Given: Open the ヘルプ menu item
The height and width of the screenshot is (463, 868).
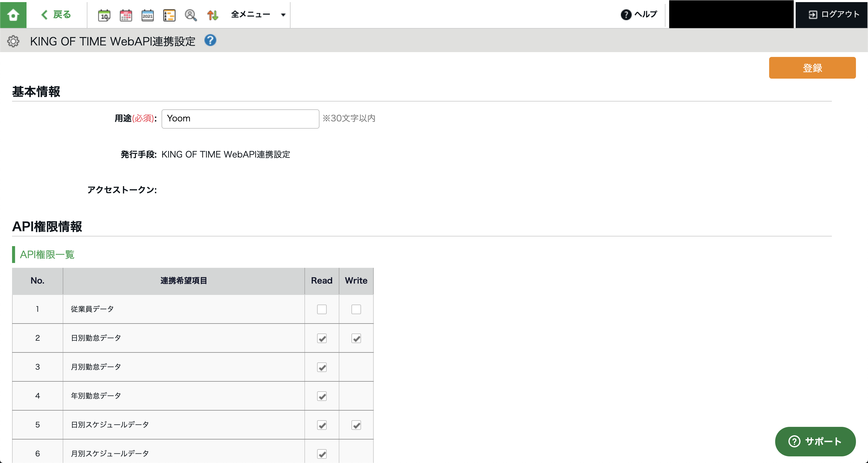Looking at the screenshot, I should click(639, 14).
